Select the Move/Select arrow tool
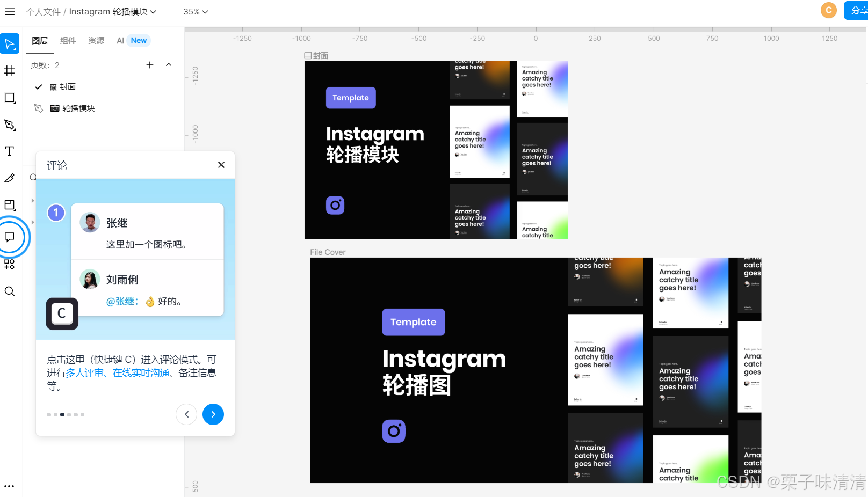The height and width of the screenshot is (497, 868). (10, 43)
